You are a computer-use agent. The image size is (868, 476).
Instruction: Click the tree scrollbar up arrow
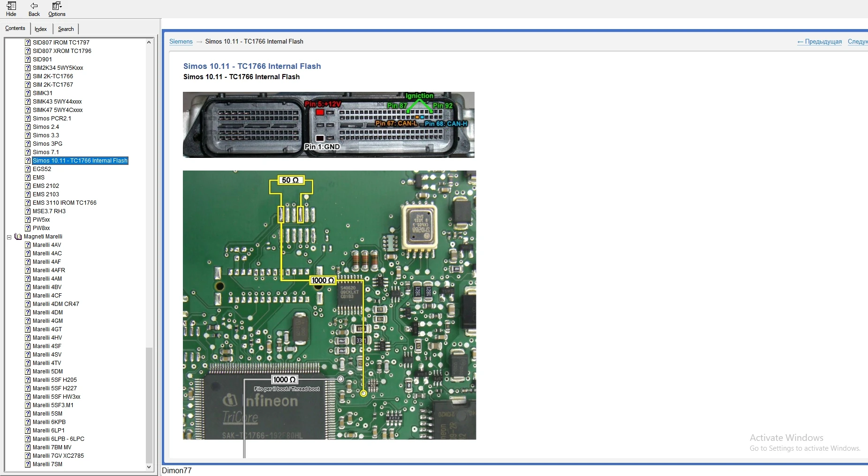pos(149,42)
